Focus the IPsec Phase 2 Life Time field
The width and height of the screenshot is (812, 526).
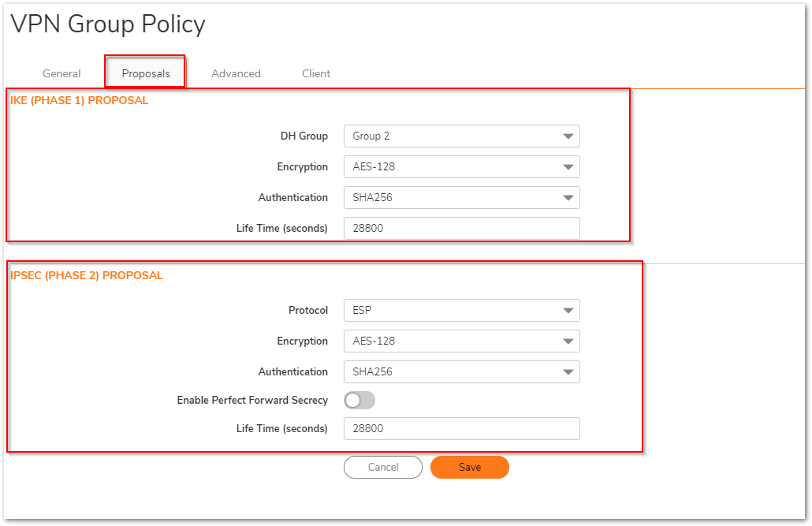pyautogui.click(x=461, y=429)
